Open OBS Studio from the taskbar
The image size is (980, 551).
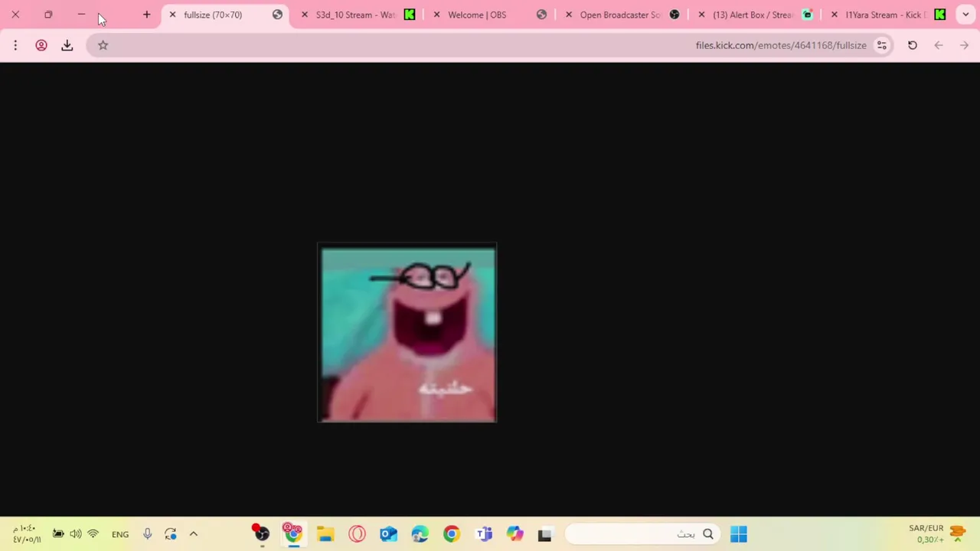261,533
